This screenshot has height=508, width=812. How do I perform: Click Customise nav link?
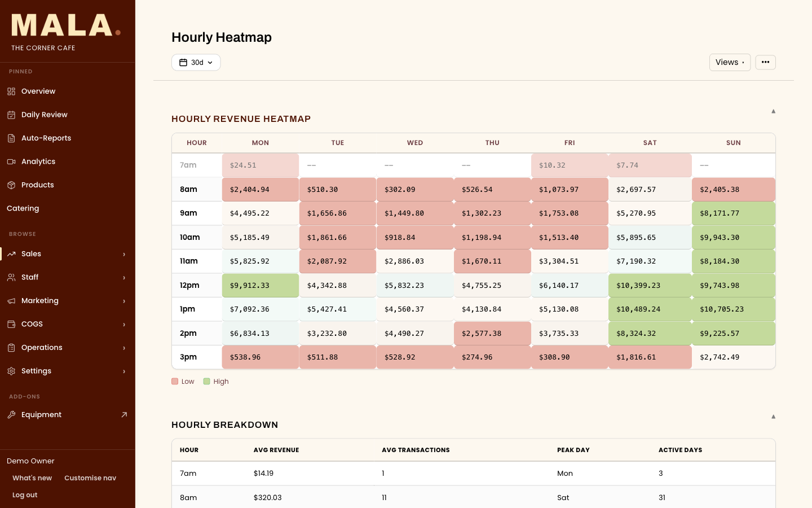coord(90,478)
